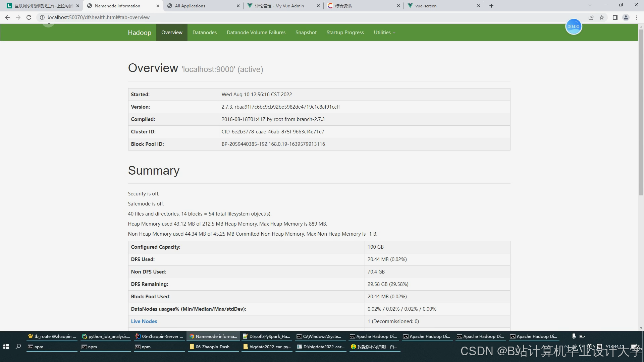Click the back navigation arrow
The width and height of the screenshot is (644, 362).
(x=7, y=17)
